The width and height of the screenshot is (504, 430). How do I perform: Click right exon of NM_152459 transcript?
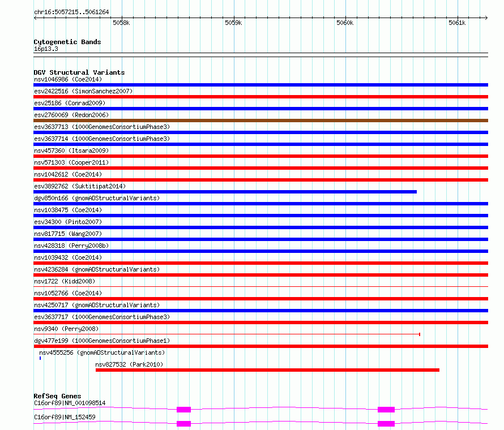pyautogui.click(x=386, y=424)
